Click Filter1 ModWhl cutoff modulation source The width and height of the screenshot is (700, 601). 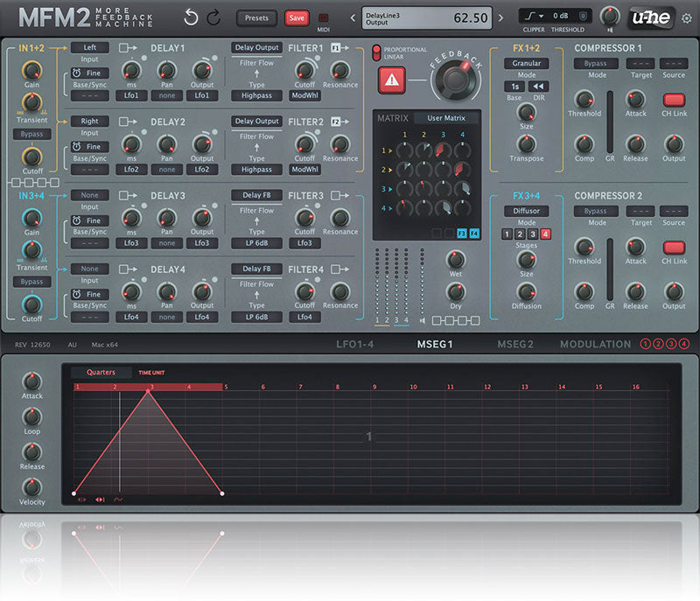pos(304,95)
